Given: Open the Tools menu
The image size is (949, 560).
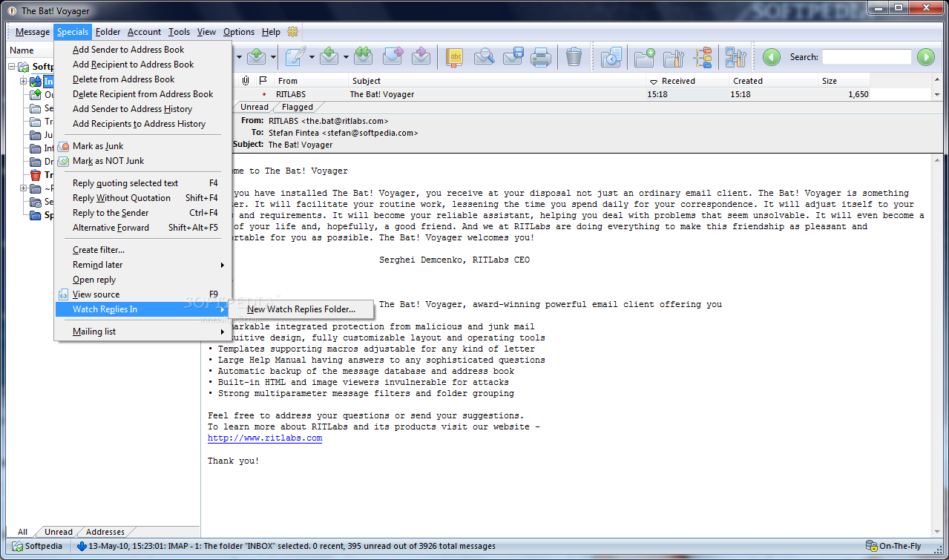Looking at the screenshot, I should coord(179,32).
